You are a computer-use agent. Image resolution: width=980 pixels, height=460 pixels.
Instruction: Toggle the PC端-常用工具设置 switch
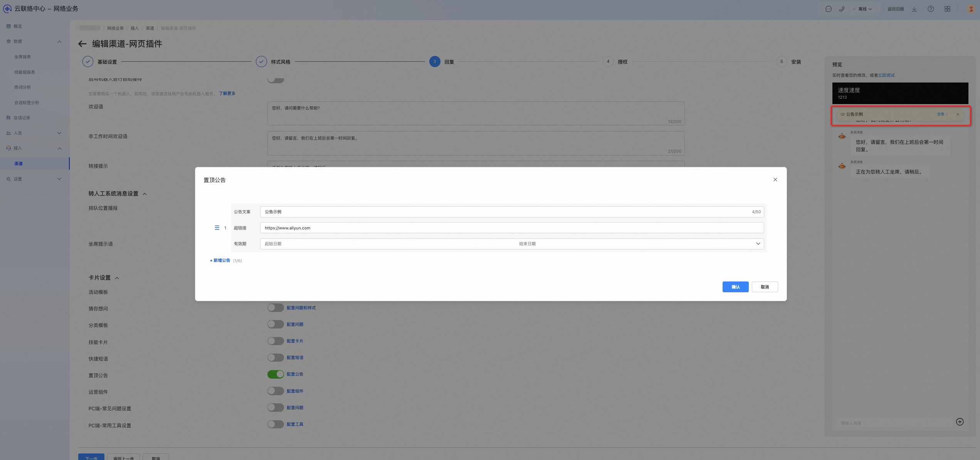[x=276, y=424]
